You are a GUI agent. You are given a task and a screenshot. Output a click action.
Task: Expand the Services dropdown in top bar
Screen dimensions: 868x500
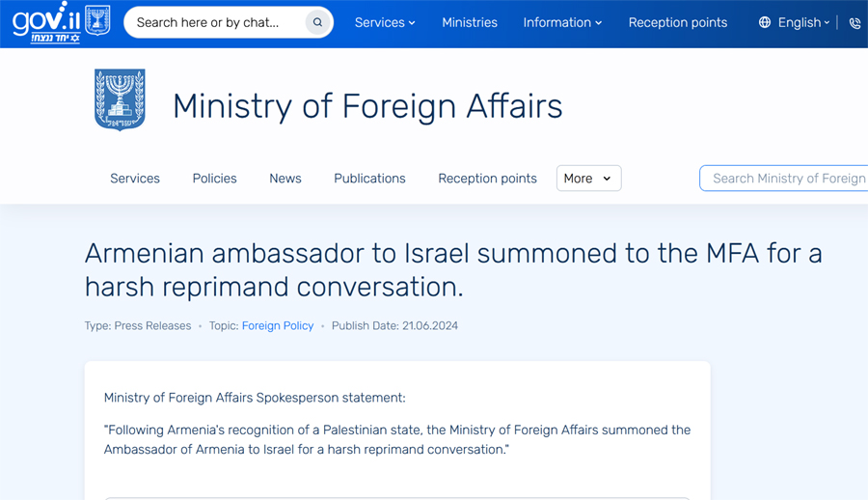click(385, 22)
